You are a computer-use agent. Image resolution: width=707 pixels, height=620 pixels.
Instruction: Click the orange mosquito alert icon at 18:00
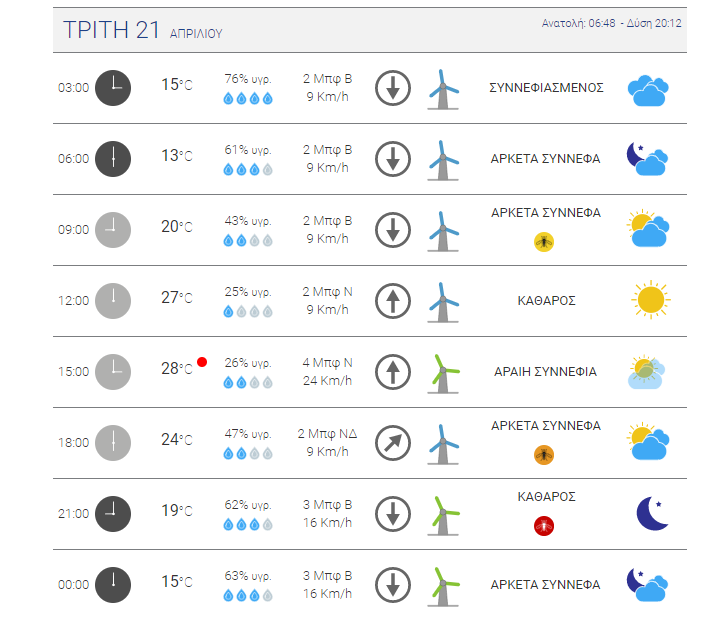pyautogui.click(x=544, y=455)
